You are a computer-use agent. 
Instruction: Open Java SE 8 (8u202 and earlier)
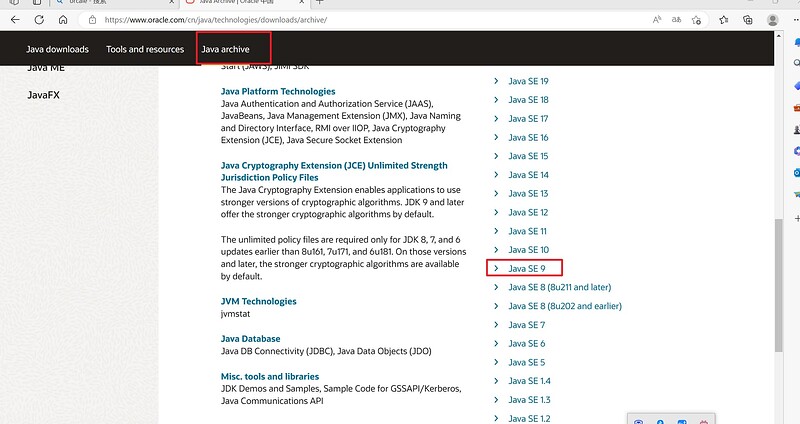click(x=565, y=306)
